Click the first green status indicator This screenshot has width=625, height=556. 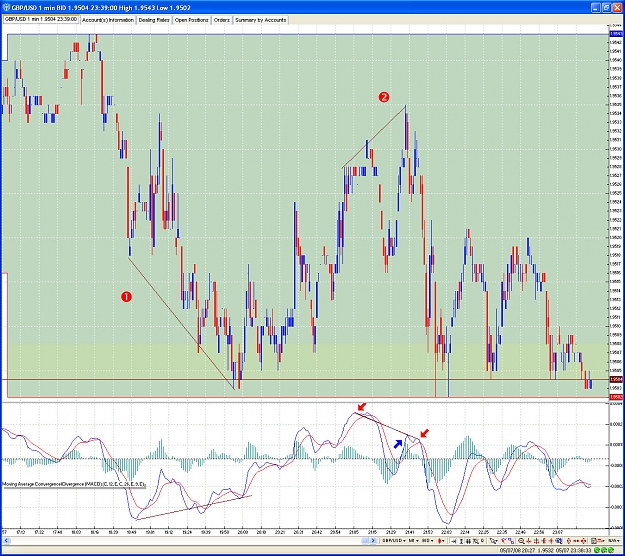click(597, 550)
